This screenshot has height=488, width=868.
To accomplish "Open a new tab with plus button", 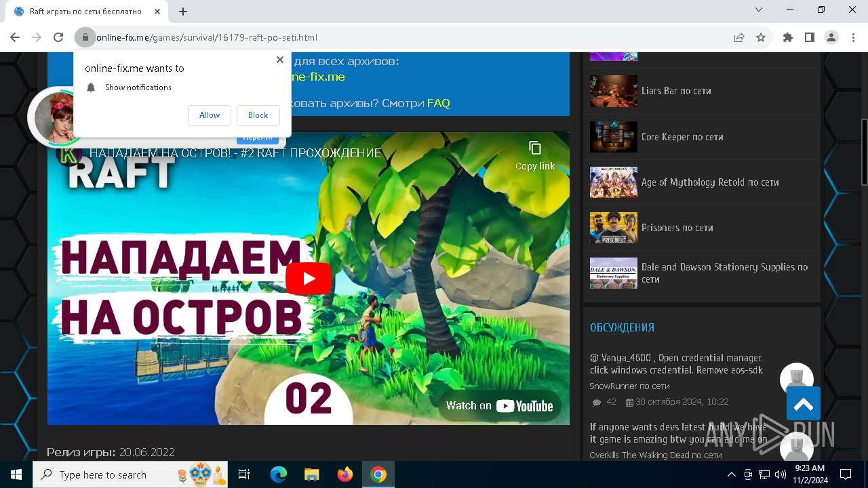I will pyautogui.click(x=183, y=12).
